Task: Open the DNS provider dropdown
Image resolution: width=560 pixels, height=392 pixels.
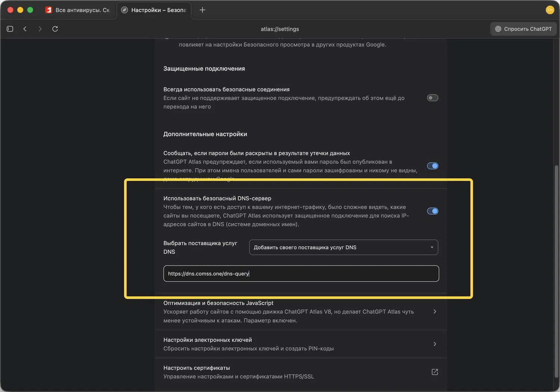Action: click(x=343, y=247)
